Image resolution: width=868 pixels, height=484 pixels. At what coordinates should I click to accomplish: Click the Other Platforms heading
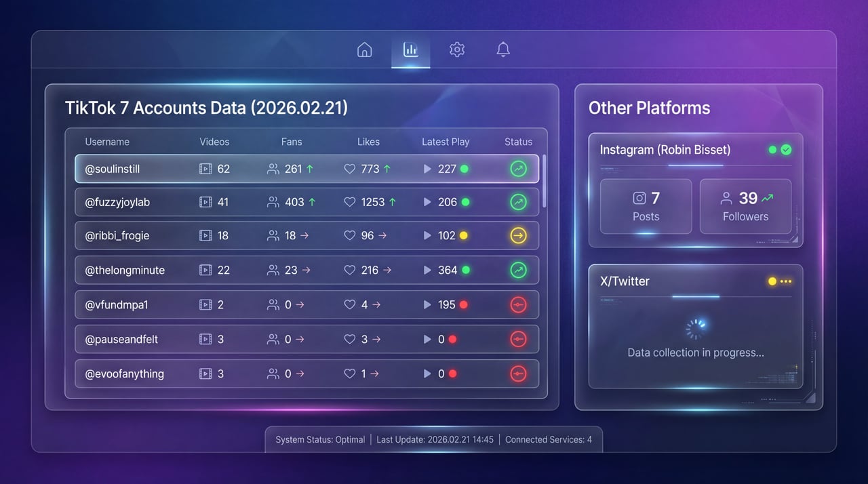coord(649,108)
